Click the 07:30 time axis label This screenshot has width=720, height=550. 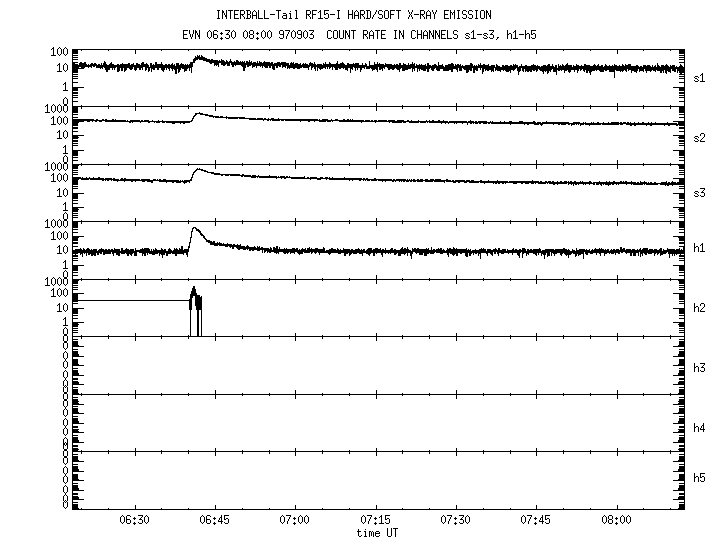click(456, 521)
